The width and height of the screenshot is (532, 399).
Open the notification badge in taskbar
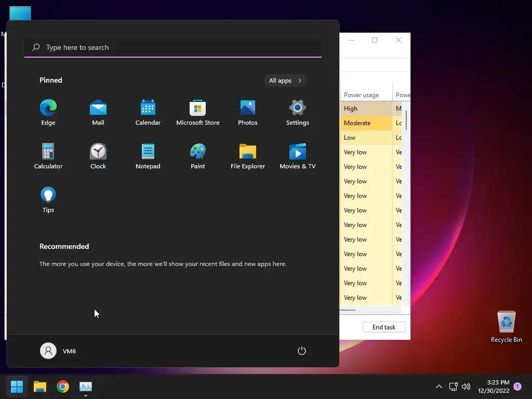(517, 386)
